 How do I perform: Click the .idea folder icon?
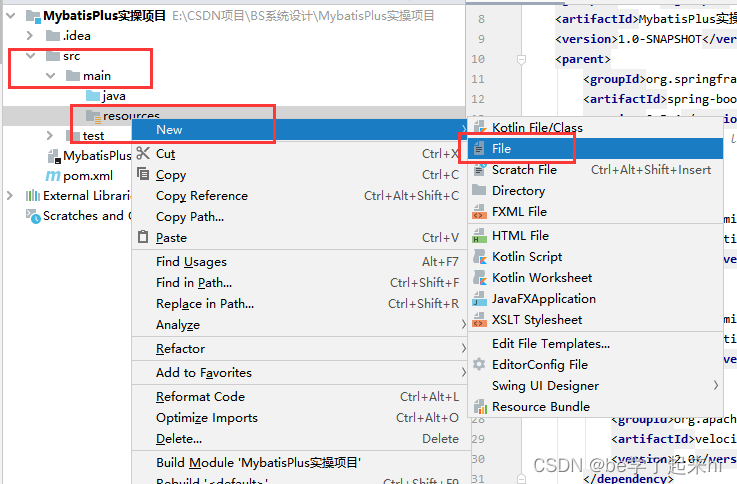53,36
